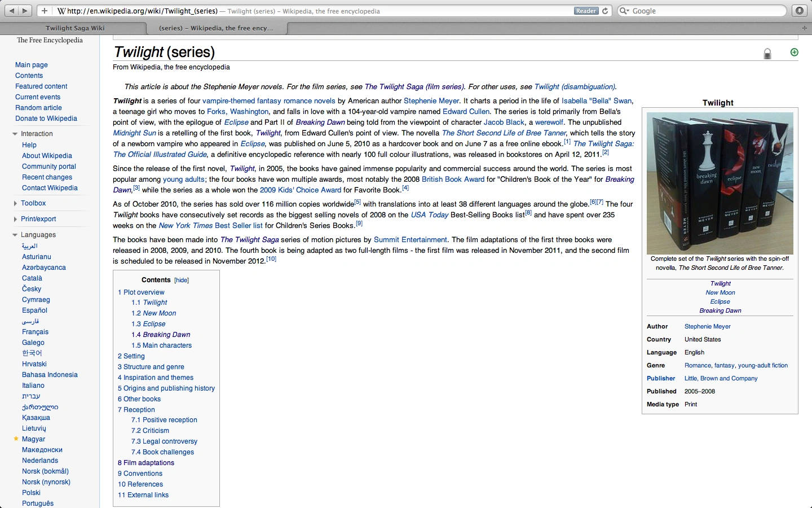The height and width of the screenshot is (508, 812).
Task: Open New Moon link in infobox
Action: point(720,293)
